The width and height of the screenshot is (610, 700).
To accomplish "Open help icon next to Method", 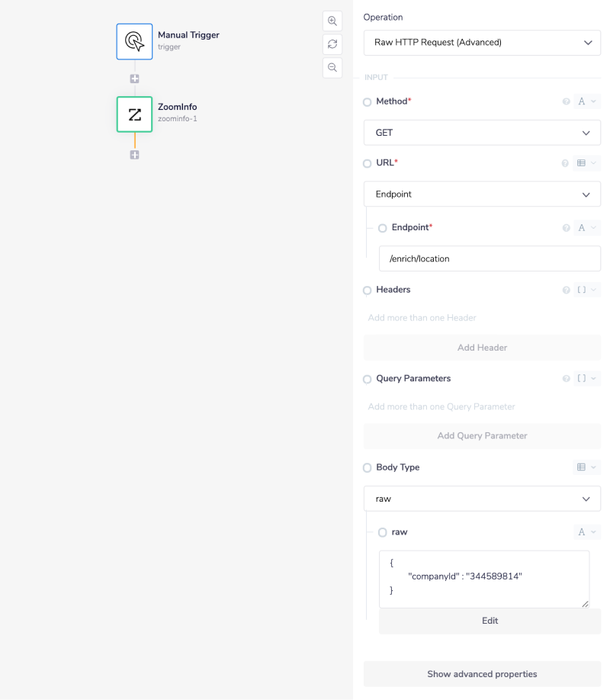I will pyautogui.click(x=566, y=101).
